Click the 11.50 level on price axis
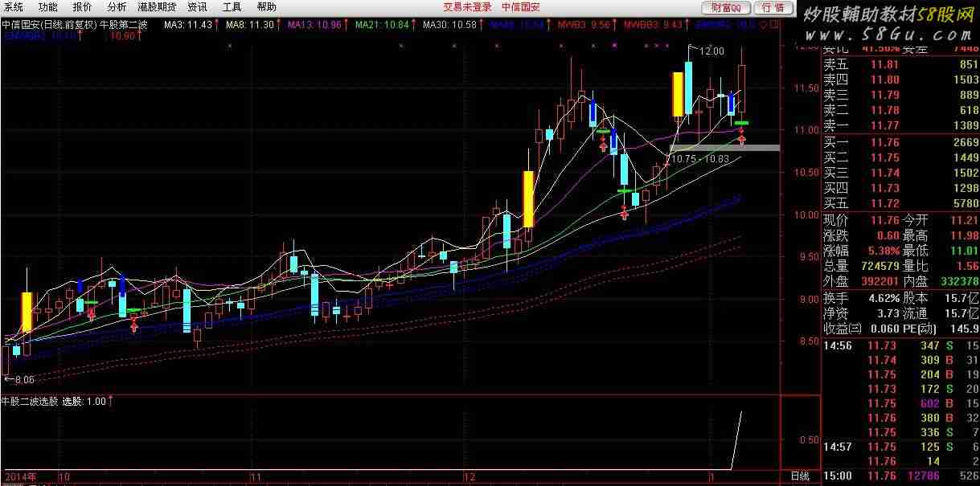Image resolution: width=980 pixels, height=486 pixels. 806,88
